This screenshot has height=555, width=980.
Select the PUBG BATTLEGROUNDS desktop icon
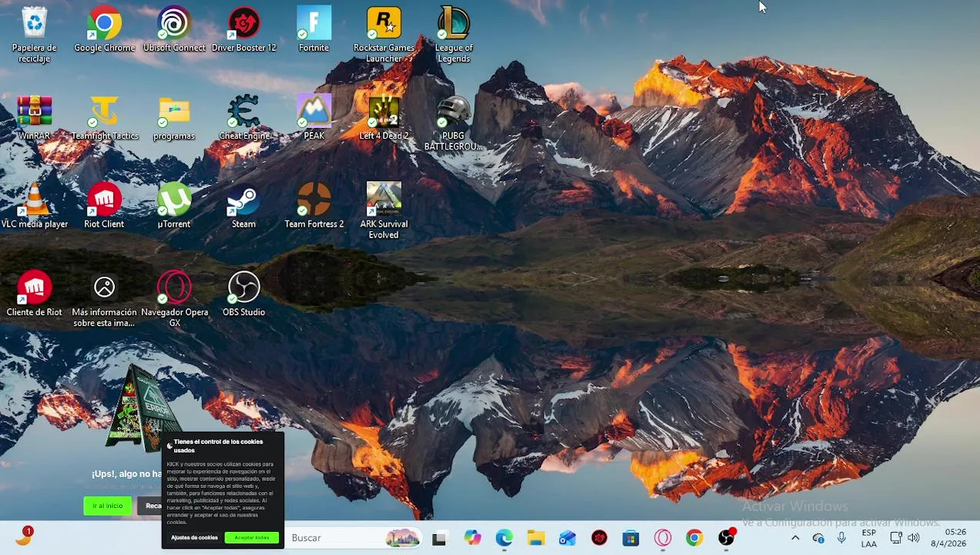(453, 123)
